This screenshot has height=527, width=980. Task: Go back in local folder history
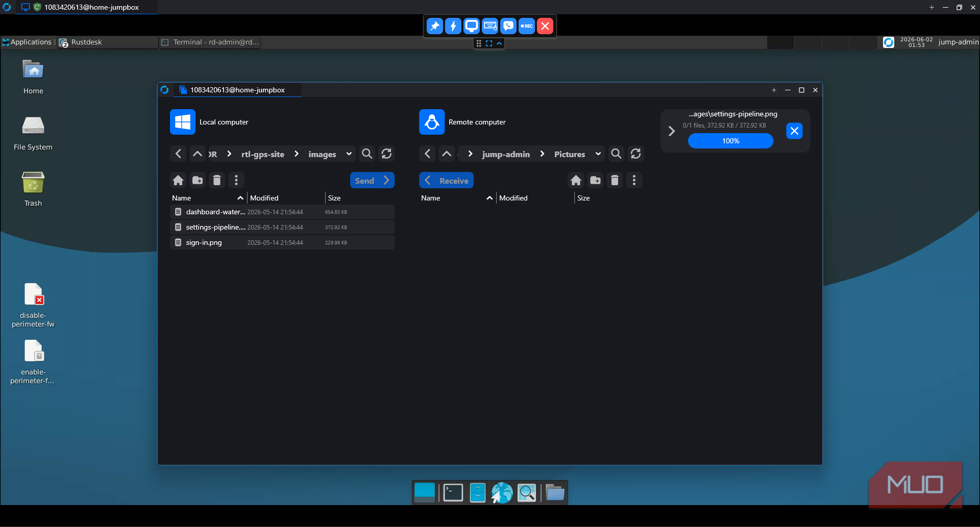pyautogui.click(x=178, y=154)
